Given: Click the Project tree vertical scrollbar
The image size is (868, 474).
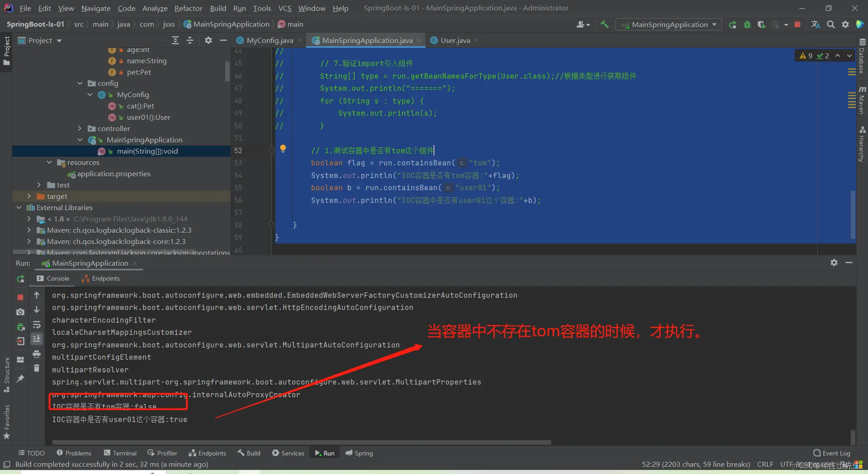Looking at the screenshot, I should [x=227, y=71].
